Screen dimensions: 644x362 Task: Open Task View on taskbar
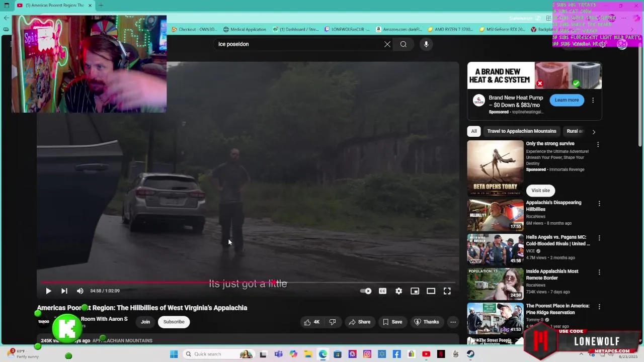pos(263,354)
